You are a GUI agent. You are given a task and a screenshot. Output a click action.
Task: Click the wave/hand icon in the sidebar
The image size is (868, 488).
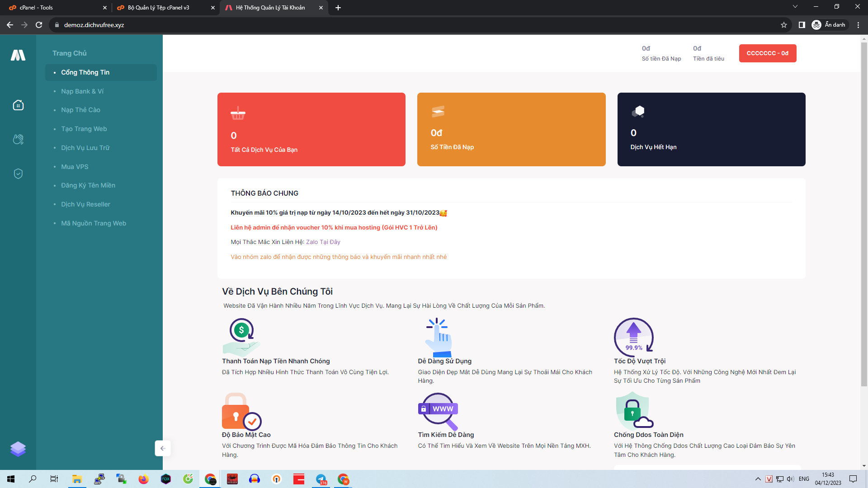click(x=18, y=139)
